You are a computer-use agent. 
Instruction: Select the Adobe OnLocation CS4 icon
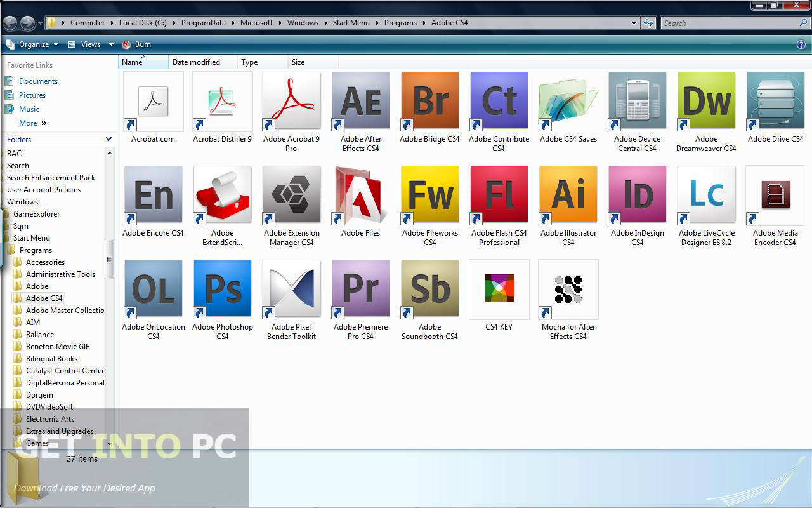click(153, 290)
